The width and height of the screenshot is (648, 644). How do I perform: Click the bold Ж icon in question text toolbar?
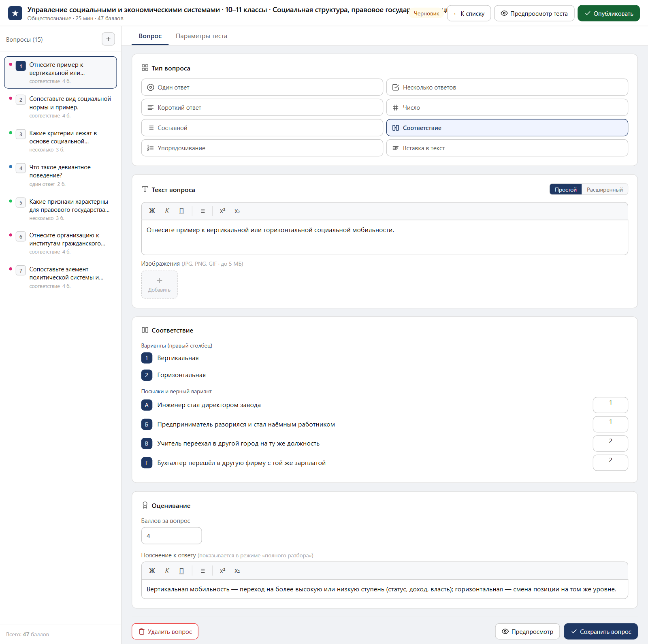pyautogui.click(x=152, y=211)
